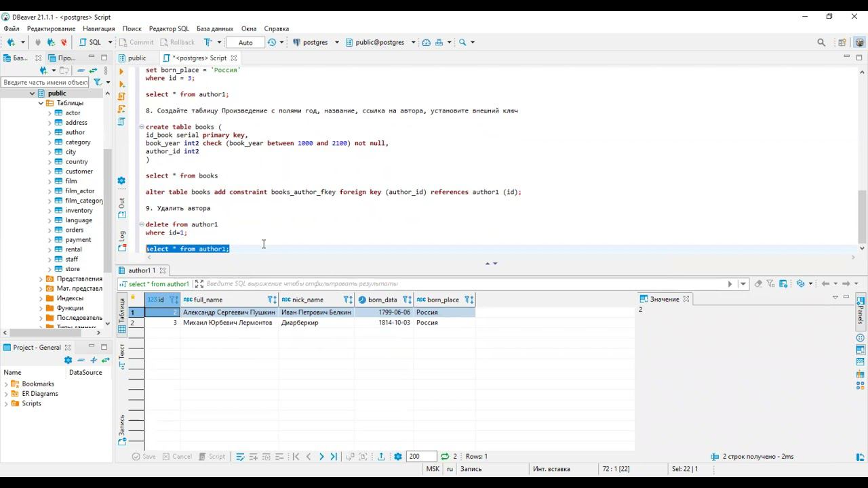This screenshot has width=868, height=488.
Task: Toggle Текст text view vertical tab
Action: 122,356
